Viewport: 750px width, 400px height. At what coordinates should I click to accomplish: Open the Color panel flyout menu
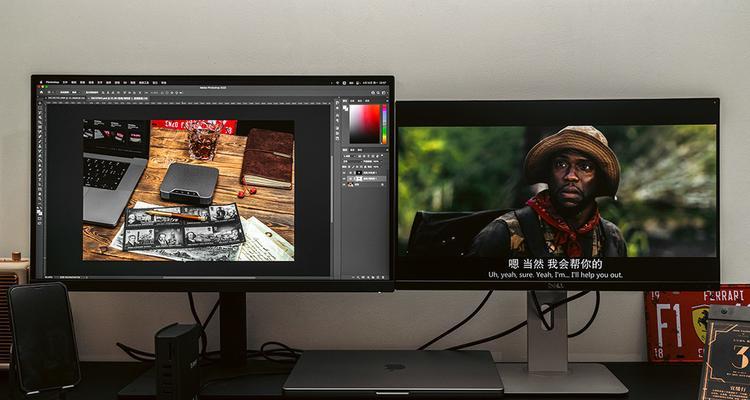click(x=387, y=101)
